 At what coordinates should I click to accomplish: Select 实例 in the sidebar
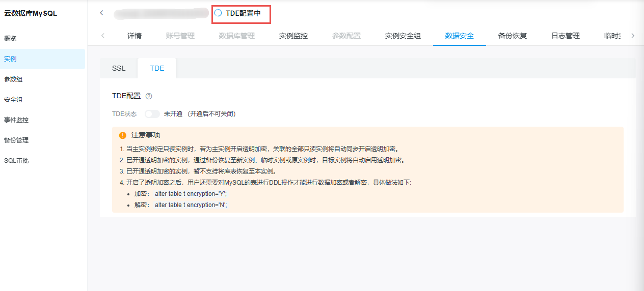[x=42, y=59]
